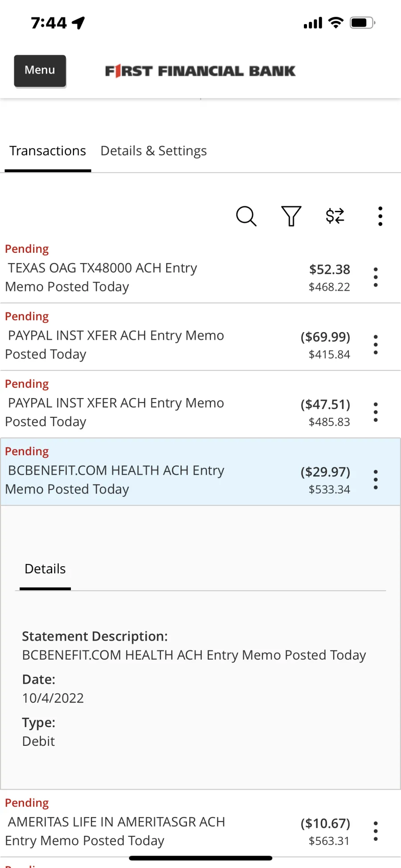Screen dimensions: 401x868
Task: Open the Menu button
Action: (x=40, y=70)
